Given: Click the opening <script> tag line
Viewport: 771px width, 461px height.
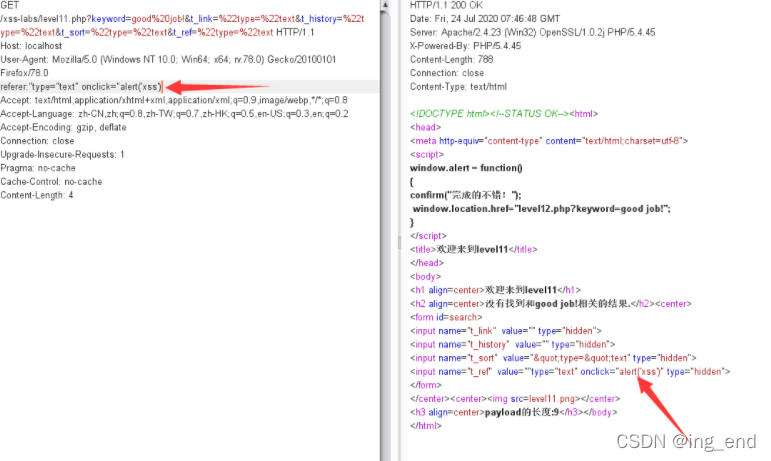Looking at the screenshot, I should click(x=427, y=154).
